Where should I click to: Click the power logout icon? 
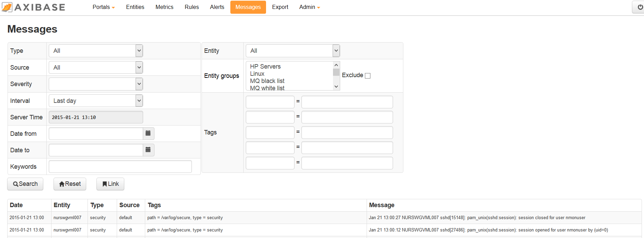640,7
